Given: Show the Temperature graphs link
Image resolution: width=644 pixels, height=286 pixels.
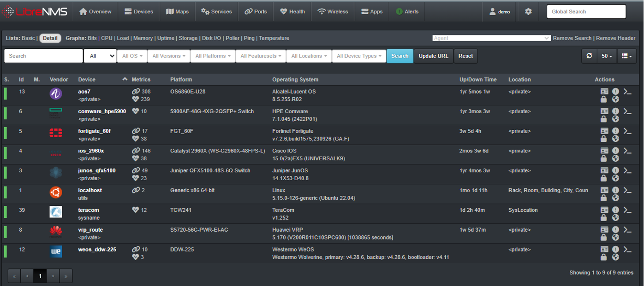Looking at the screenshot, I should click(x=274, y=38).
